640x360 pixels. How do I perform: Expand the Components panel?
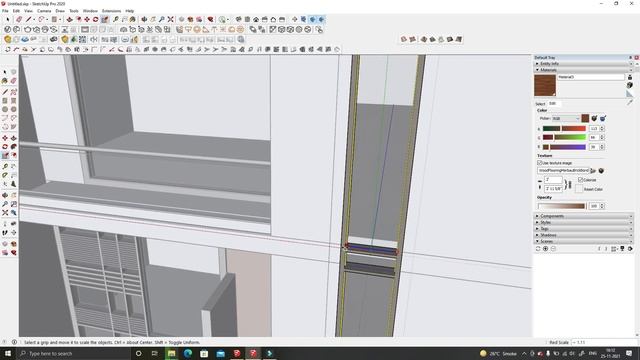click(x=584, y=216)
